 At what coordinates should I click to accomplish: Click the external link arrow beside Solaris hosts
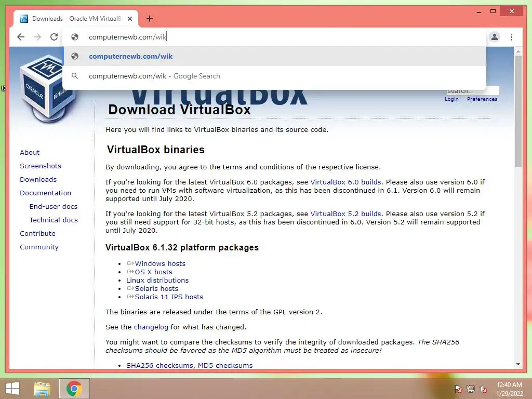(130, 288)
